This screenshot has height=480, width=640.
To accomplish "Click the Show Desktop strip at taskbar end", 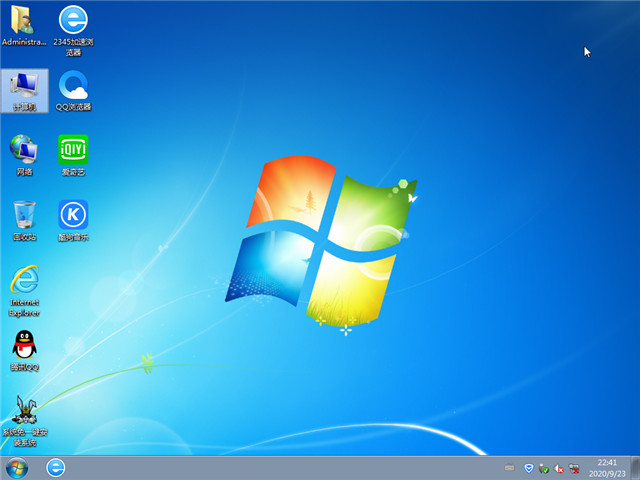I will pos(636,468).
